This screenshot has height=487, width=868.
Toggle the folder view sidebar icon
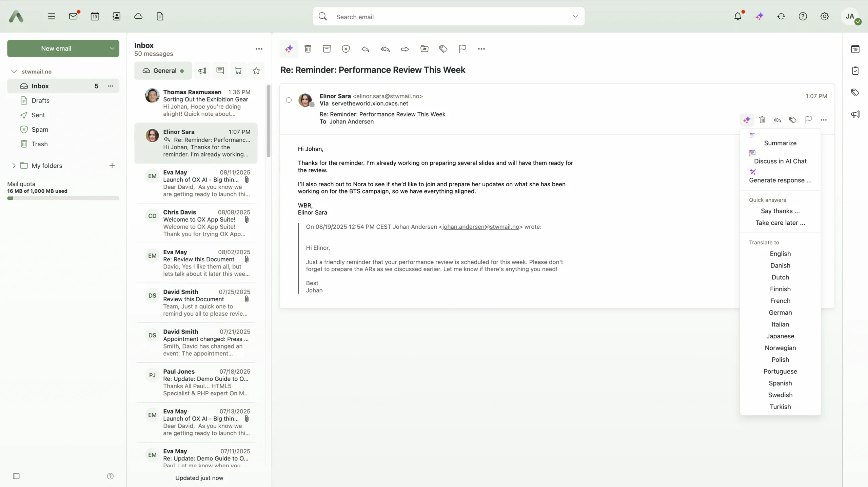(x=16, y=476)
